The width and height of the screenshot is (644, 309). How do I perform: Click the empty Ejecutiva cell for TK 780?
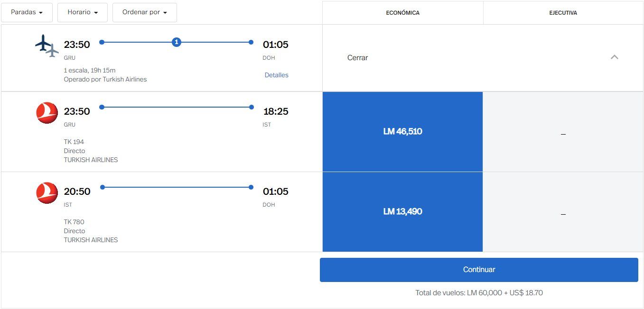point(563,212)
